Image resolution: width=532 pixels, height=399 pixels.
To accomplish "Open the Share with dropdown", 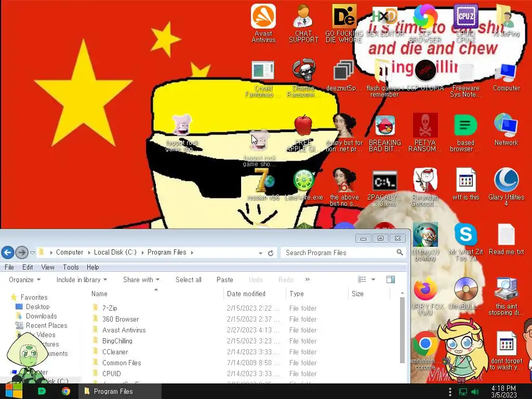I will click(141, 280).
